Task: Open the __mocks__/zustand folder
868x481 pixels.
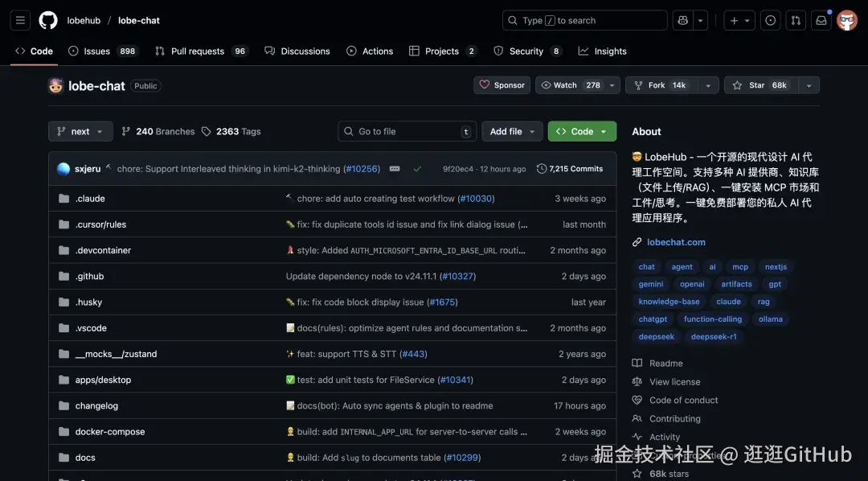Action: 117,354
